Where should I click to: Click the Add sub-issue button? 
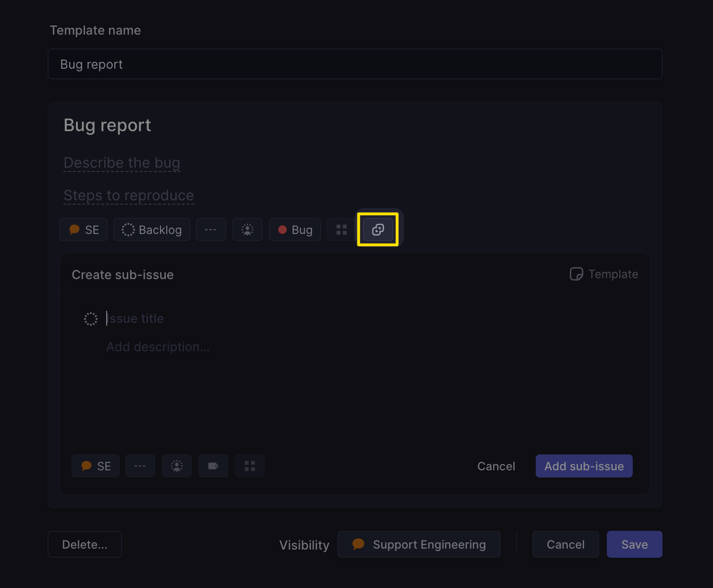(x=584, y=466)
